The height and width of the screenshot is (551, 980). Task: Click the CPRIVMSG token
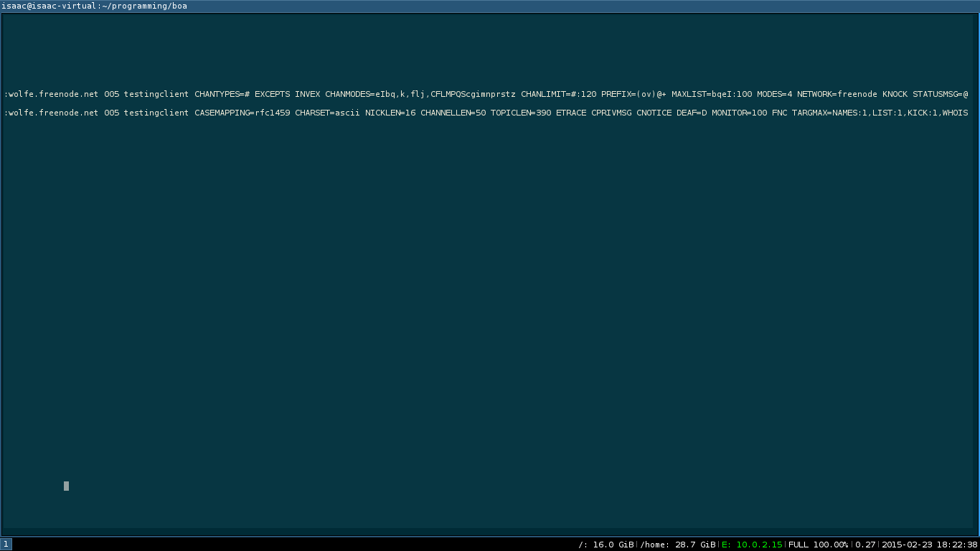[611, 113]
